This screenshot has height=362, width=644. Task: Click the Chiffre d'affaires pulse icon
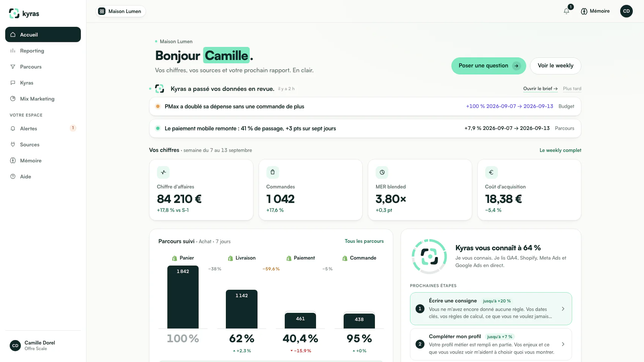point(163,172)
